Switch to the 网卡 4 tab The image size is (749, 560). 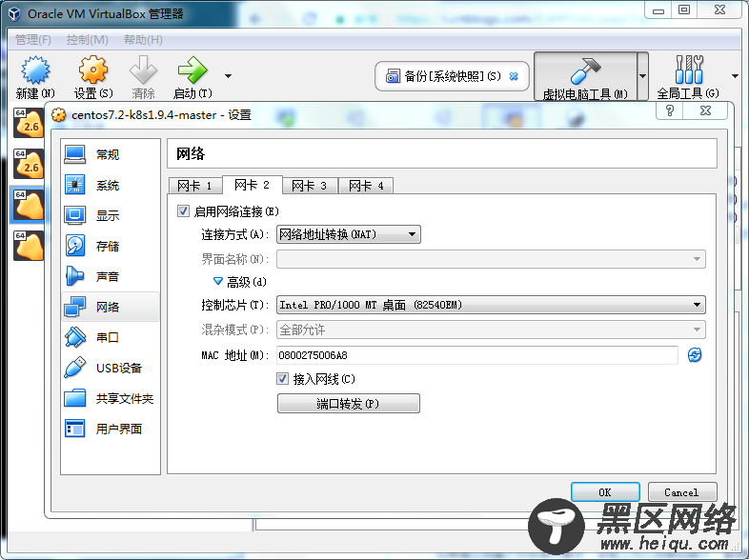[366, 186]
